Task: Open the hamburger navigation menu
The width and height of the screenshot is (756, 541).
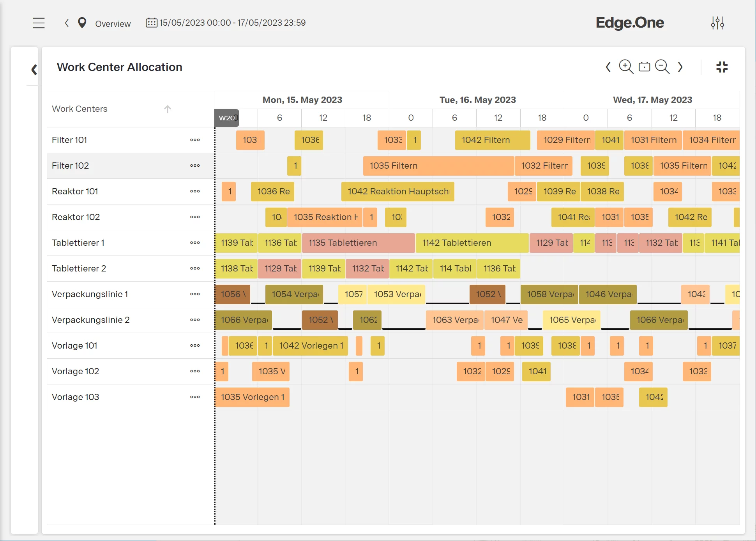Action: pyautogui.click(x=39, y=23)
